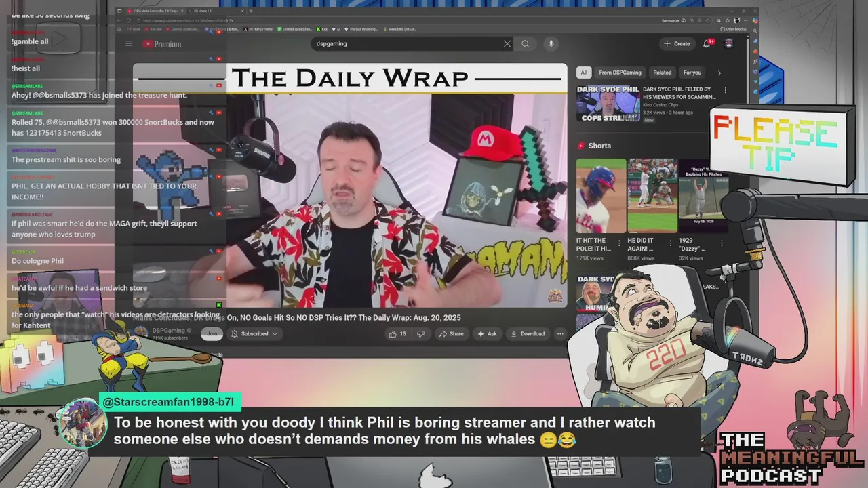The width and height of the screenshot is (868, 488).
Task: Open the HE DID IT AGAIN short
Action: (x=652, y=195)
